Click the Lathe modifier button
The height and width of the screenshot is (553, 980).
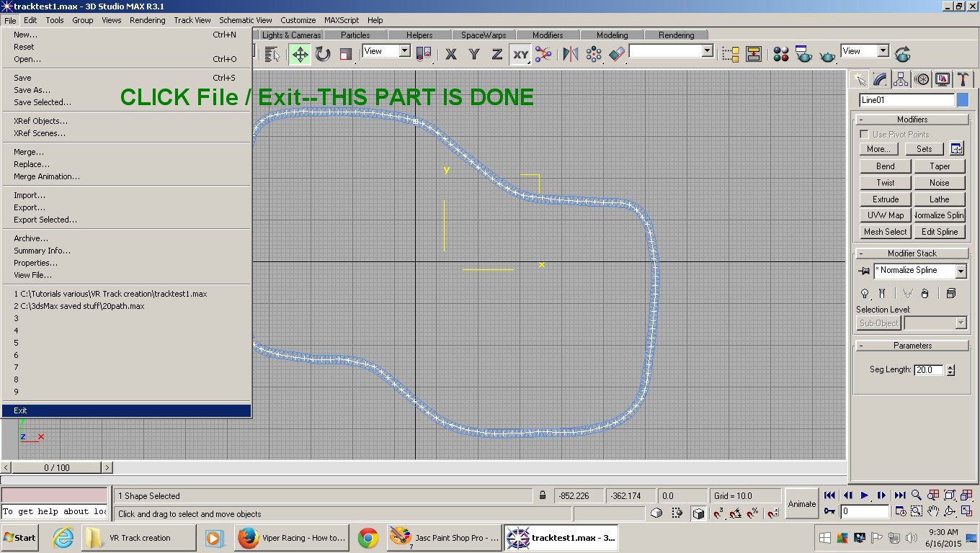pos(940,199)
